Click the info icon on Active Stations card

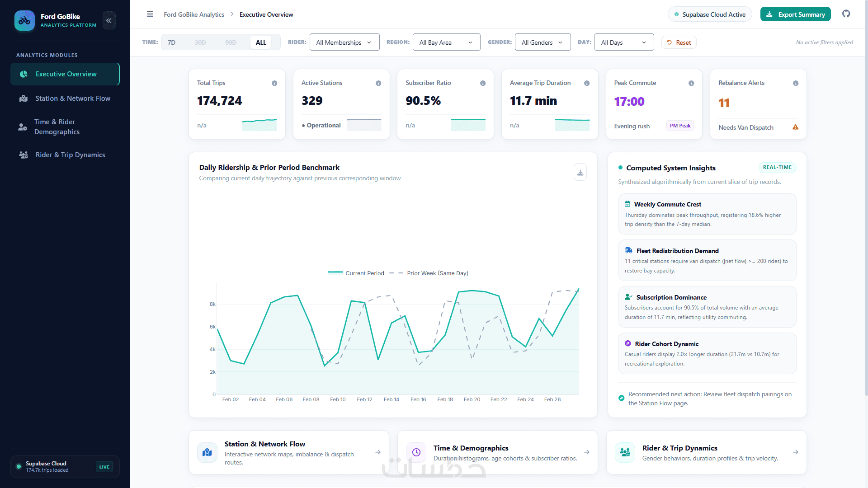(x=378, y=83)
